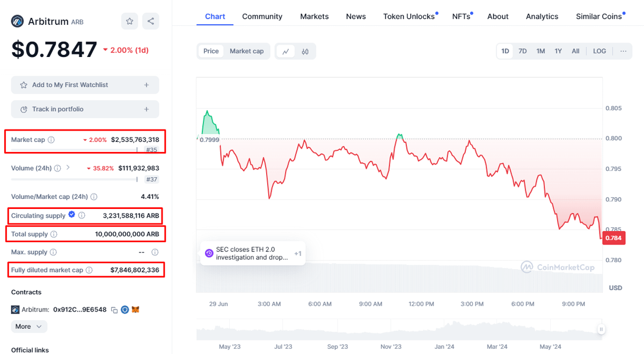Open the Similar Coins tab
This screenshot has height=354, width=644.
click(599, 16)
